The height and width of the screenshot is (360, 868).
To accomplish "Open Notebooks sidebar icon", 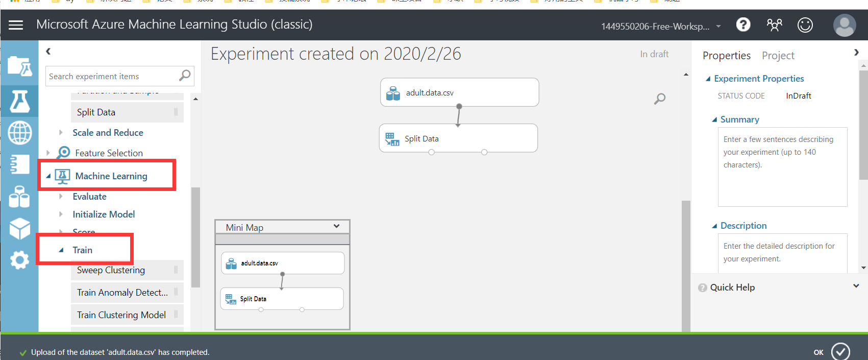I will coord(19,164).
